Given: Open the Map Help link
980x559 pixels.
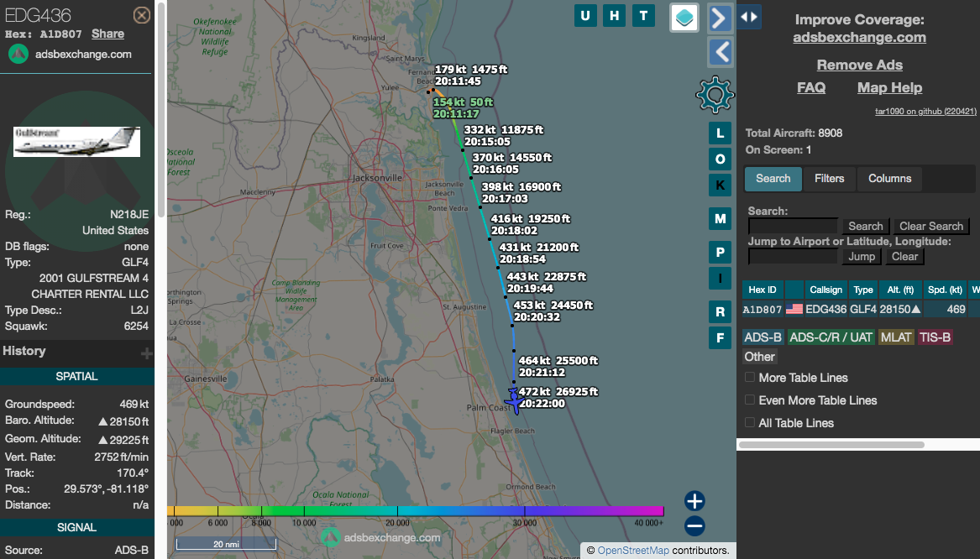Looking at the screenshot, I should point(889,87).
